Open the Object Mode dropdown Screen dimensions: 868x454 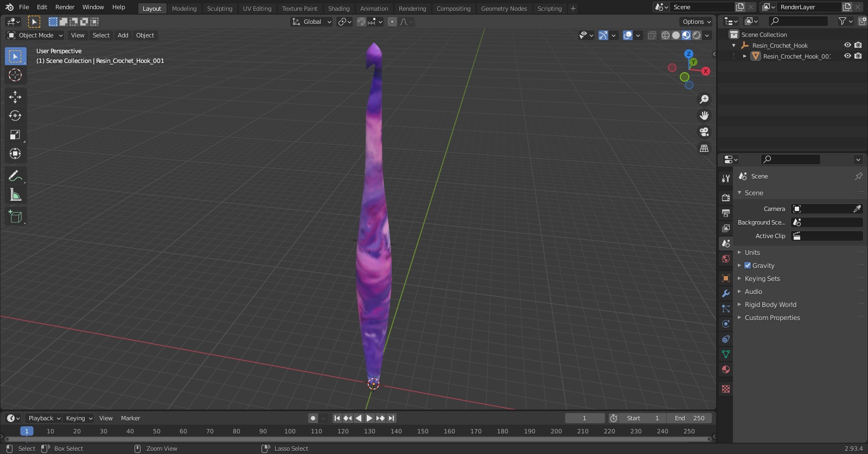(35, 35)
